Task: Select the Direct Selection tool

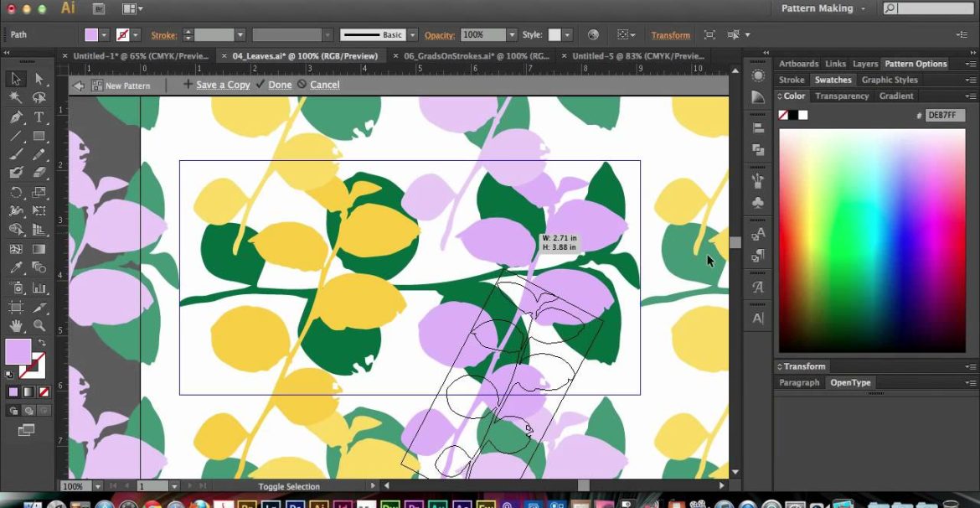Action: (39, 79)
